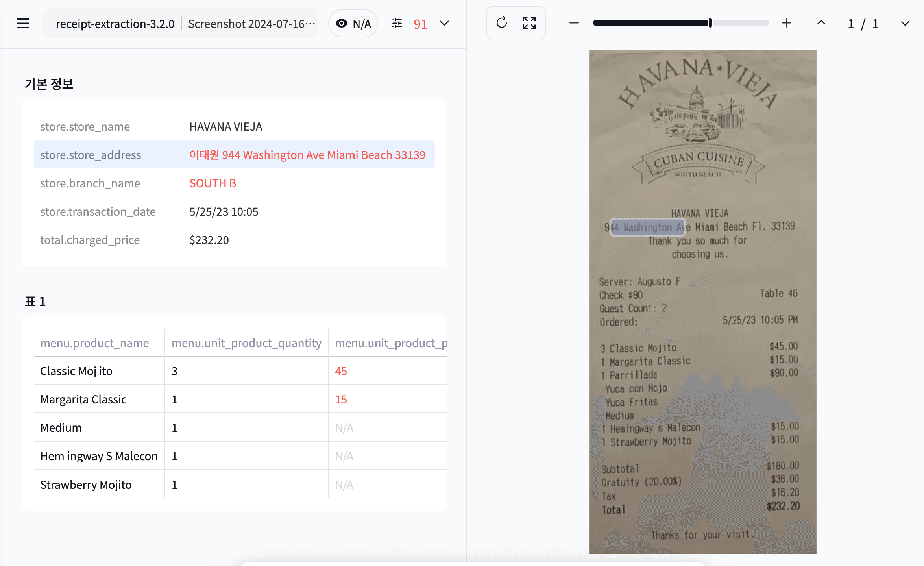Open the filter settings icon next to 91
The height and width of the screenshot is (566, 924).
tap(397, 23)
